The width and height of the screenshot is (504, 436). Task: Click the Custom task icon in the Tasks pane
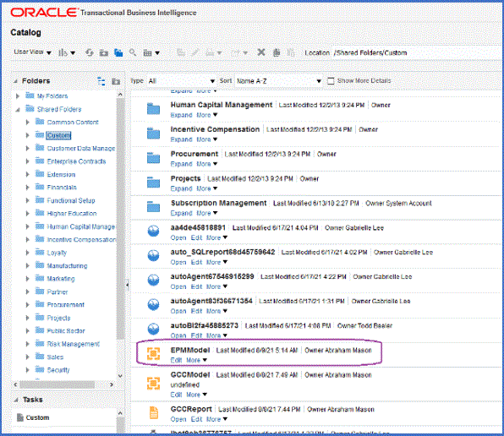tap(20, 417)
